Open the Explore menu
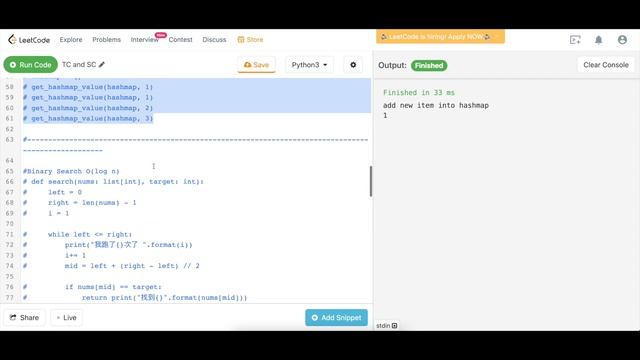The height and width of the screenshot is (360, 640). click(71, 40)
